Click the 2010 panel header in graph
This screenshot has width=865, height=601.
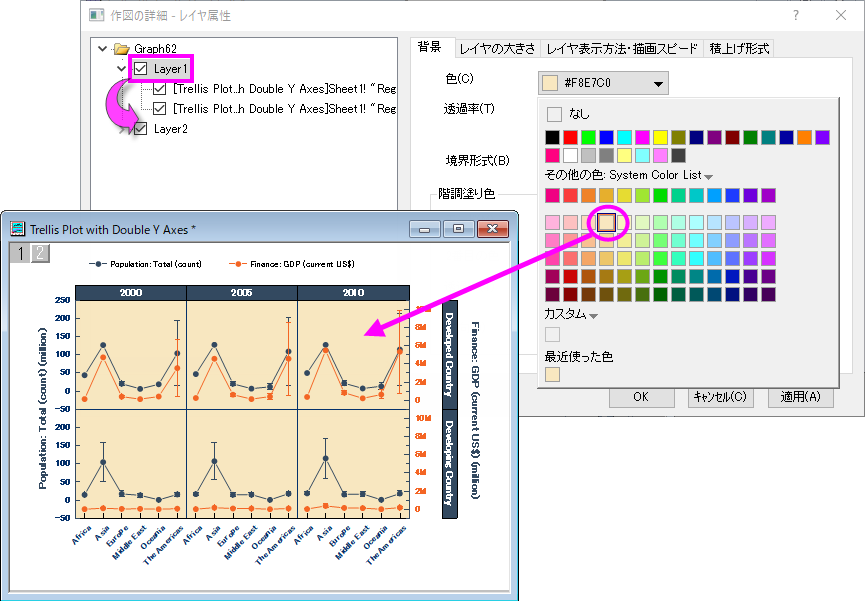click(353, 293)
